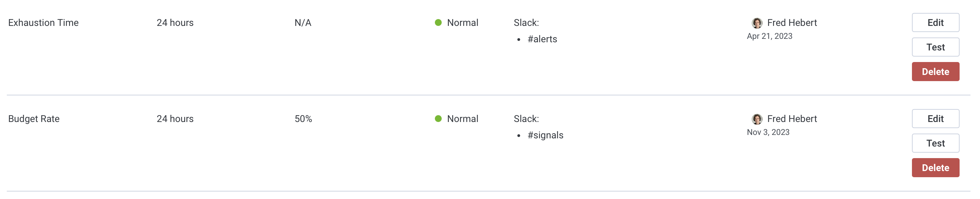
Task: Click Edit on the Budget Rate alert
Action: (935, 119)
